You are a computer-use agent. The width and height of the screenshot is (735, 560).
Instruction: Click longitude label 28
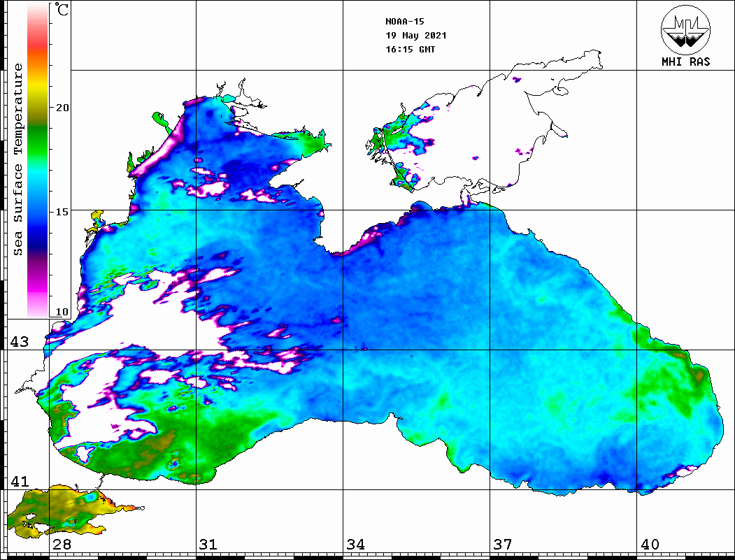62,544
